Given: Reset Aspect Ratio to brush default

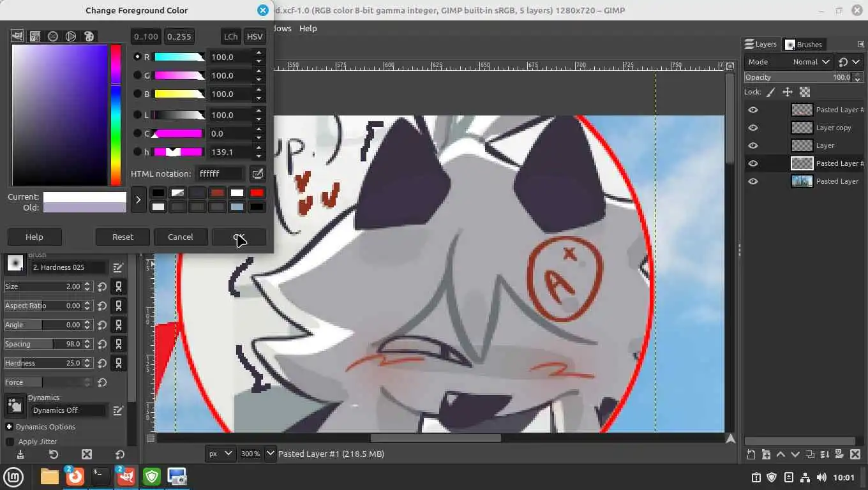Looking at the screenshot, I should (x=102, y=306).
